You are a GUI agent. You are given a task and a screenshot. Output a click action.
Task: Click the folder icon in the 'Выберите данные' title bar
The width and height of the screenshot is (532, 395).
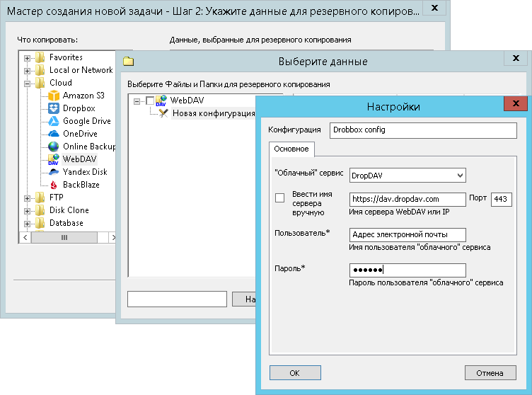(129, 62)
